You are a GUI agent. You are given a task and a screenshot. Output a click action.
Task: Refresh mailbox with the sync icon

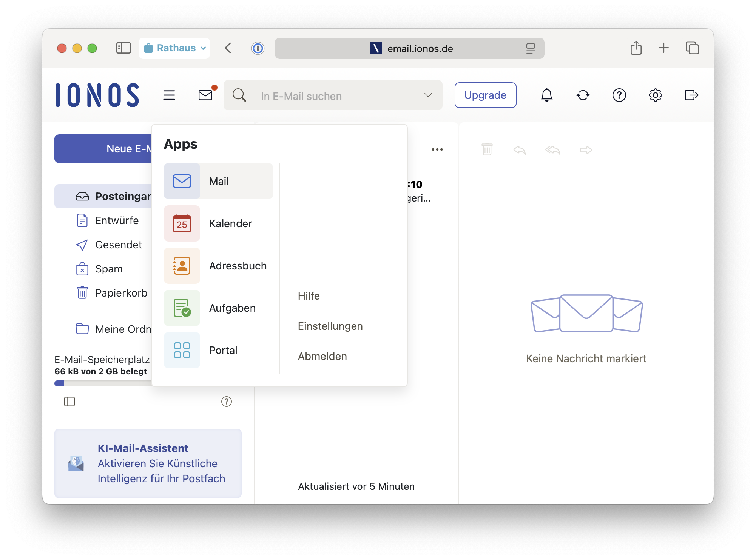[583, 95]
